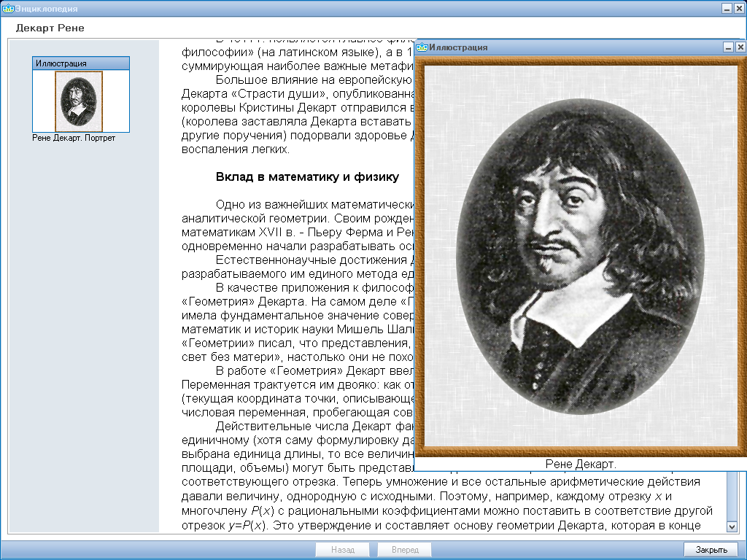Click the Иллюстрация window title icon
Image resolution: width=747 pixels, height=560 pixels.
click(x=422, y=47)
